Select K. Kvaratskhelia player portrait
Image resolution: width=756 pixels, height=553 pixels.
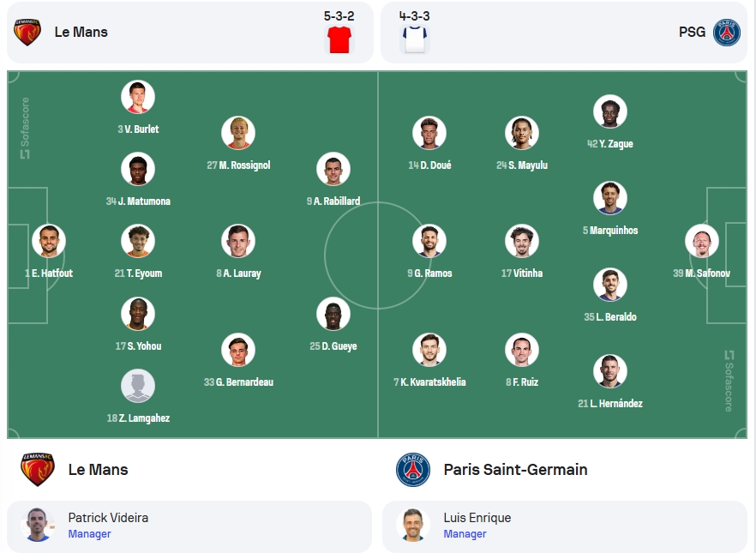[429, 350]
